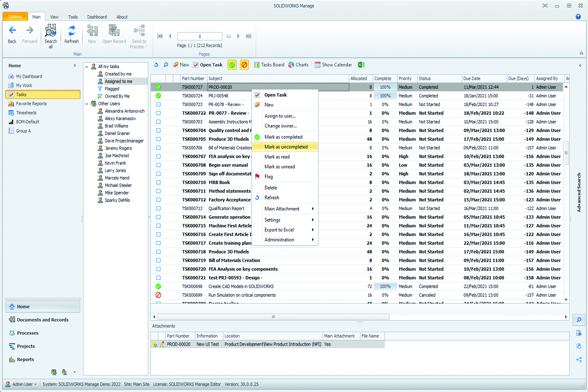Open Timesheets in Home panel
This screenshot has width=588, height=392.
26,113
